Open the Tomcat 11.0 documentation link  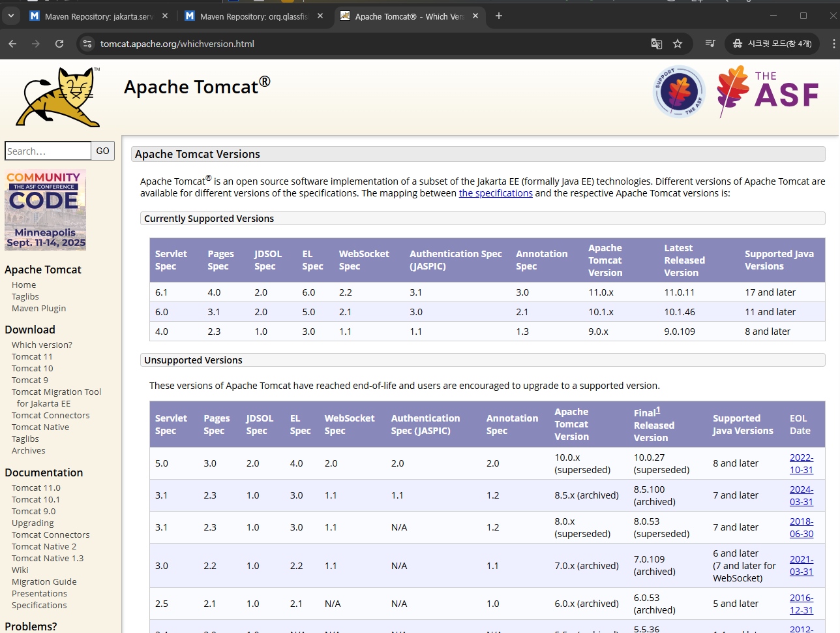click(x=36, y=487)
